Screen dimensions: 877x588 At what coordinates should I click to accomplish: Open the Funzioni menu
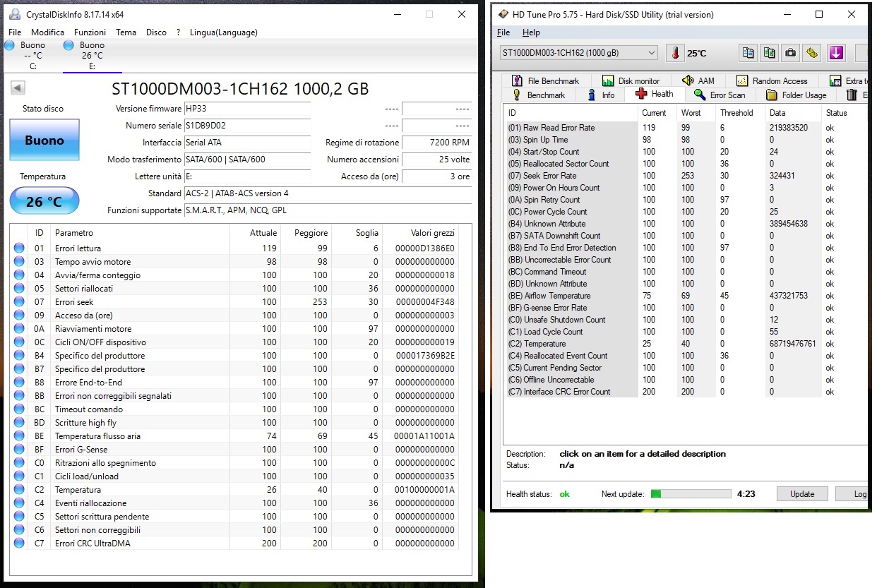90,32
